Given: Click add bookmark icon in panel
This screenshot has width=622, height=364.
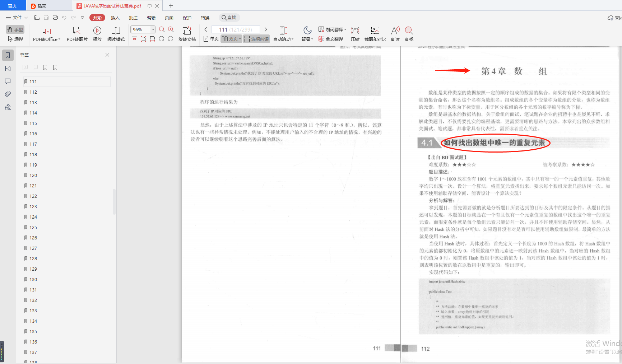Looking at the screenshot, I should pyautogui.click(x=45, y=67).
